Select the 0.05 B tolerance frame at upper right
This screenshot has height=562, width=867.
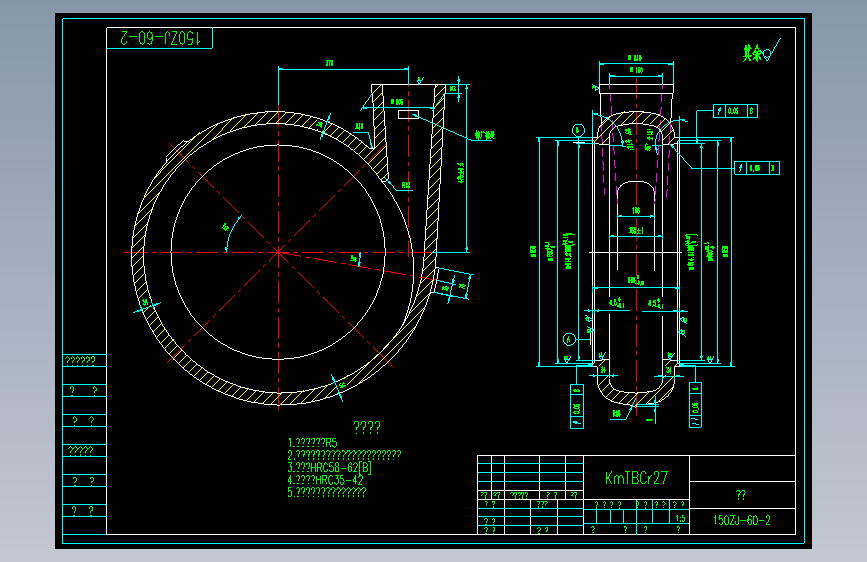[735, 111]
